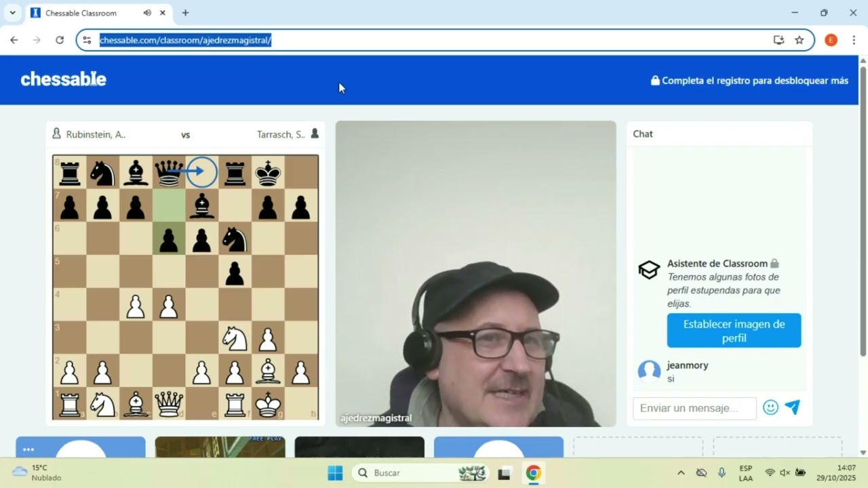
Task: Select the black bishop on e7
Action: click(x=201, y=205)
